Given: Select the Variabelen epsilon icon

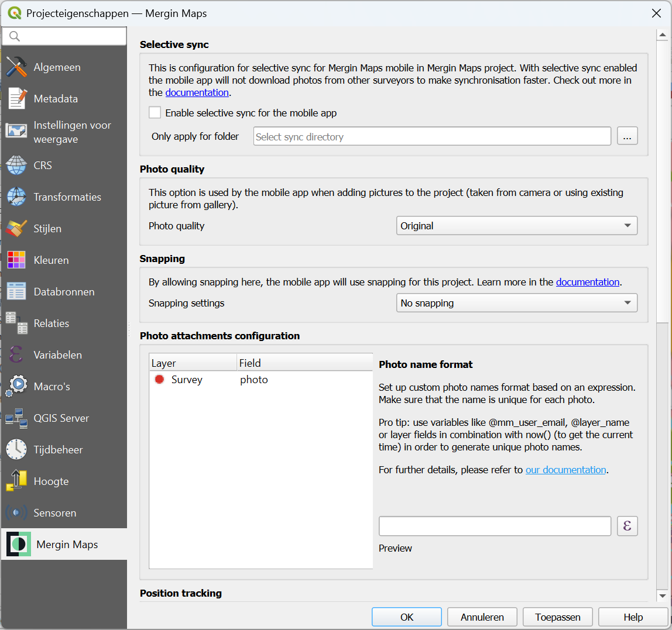Looking at the screenshot, I should click(x=16, y=355).
